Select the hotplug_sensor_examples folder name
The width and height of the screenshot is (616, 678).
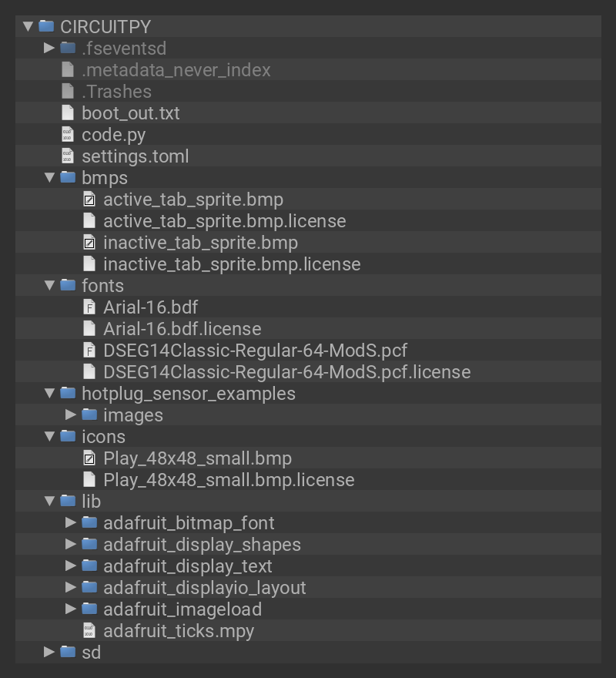point(188,394)
